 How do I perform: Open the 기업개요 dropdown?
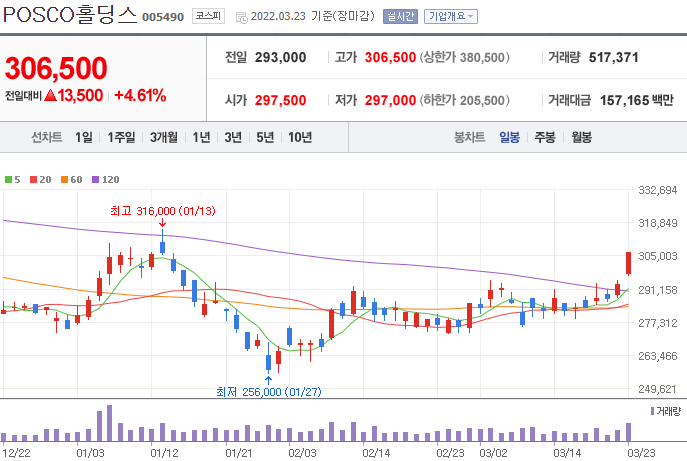click(450, 17)
